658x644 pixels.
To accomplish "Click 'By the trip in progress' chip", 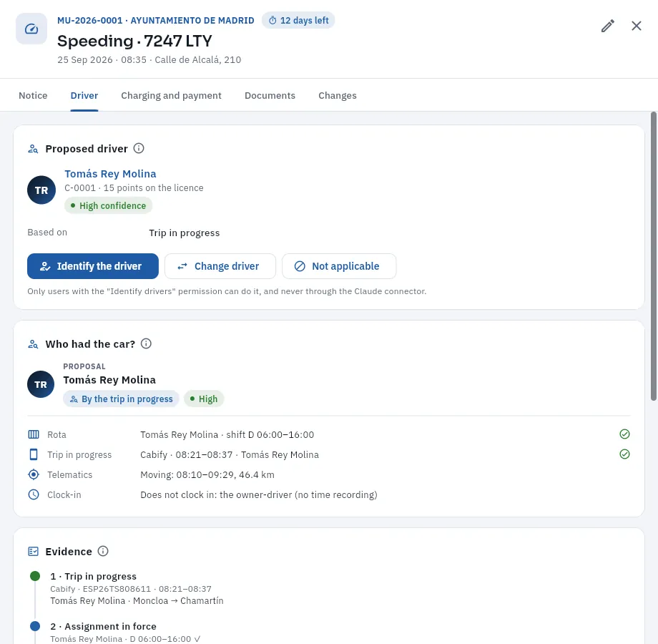I will (x=122, y=399).
